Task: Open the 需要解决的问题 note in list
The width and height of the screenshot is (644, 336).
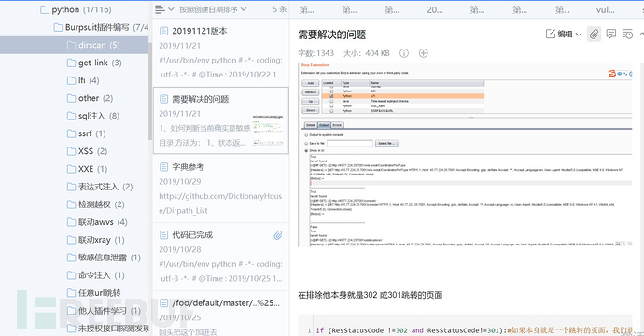Action: click(x=221, y=120)
